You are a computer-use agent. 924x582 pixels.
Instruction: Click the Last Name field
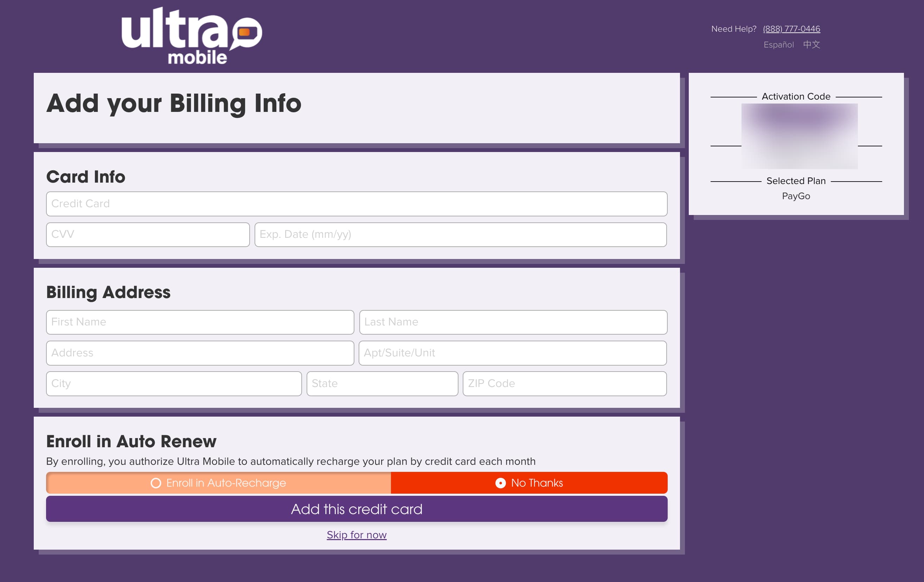[x=513, y=322]
